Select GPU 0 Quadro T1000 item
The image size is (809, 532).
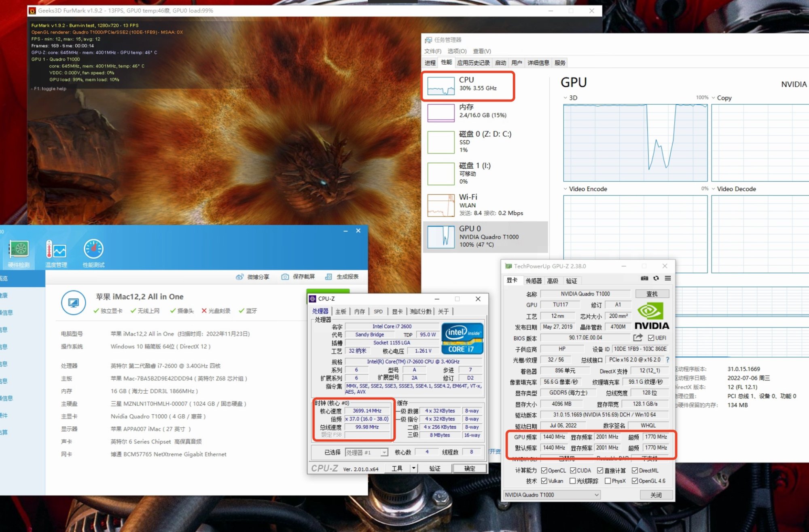(485, 237)
